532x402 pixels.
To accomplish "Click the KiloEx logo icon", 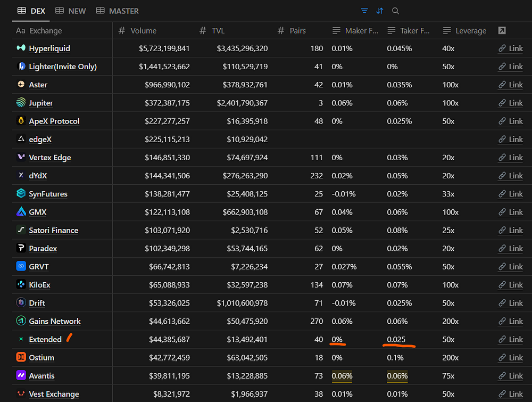I will coord(21,284).
